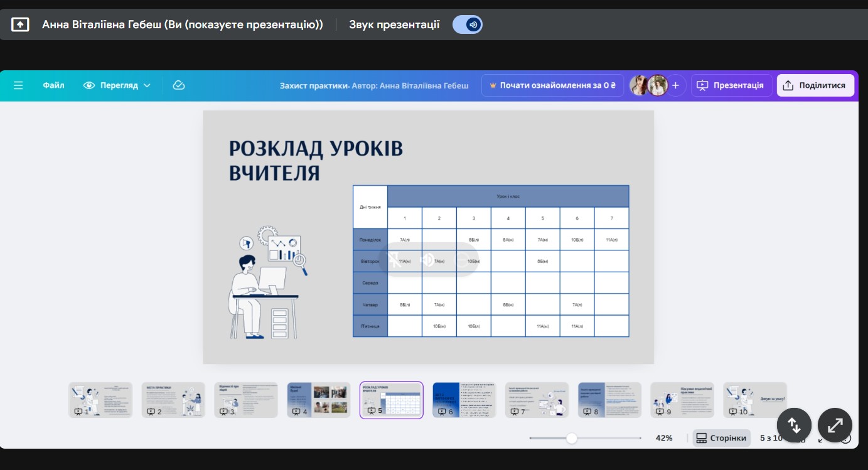Image resolution: width=868 pixels, height=470 pixels.
Task: Click the 11А(м) cell in П'ятниця row
Action: pos(542,326)
